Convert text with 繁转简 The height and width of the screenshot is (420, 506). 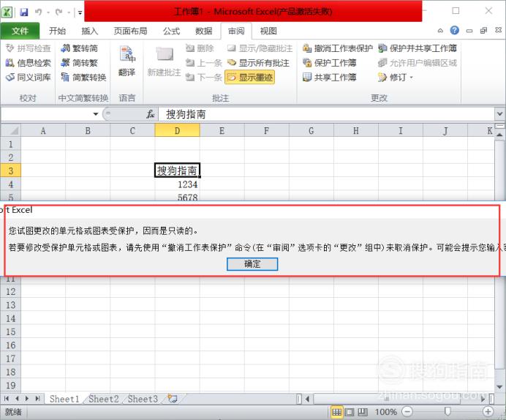pos(80,48)
